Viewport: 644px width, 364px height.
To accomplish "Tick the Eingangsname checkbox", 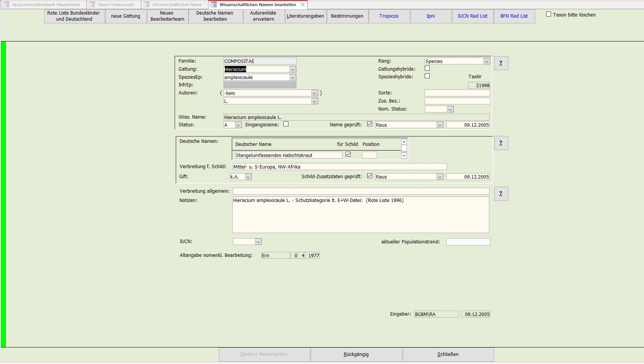I will pos(286,124).
